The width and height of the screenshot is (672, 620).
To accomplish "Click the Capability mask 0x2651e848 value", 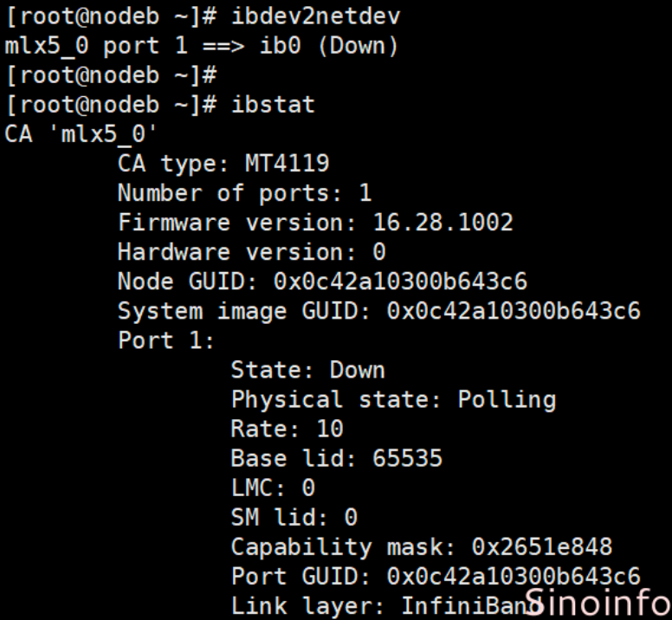I will [541, 546].
